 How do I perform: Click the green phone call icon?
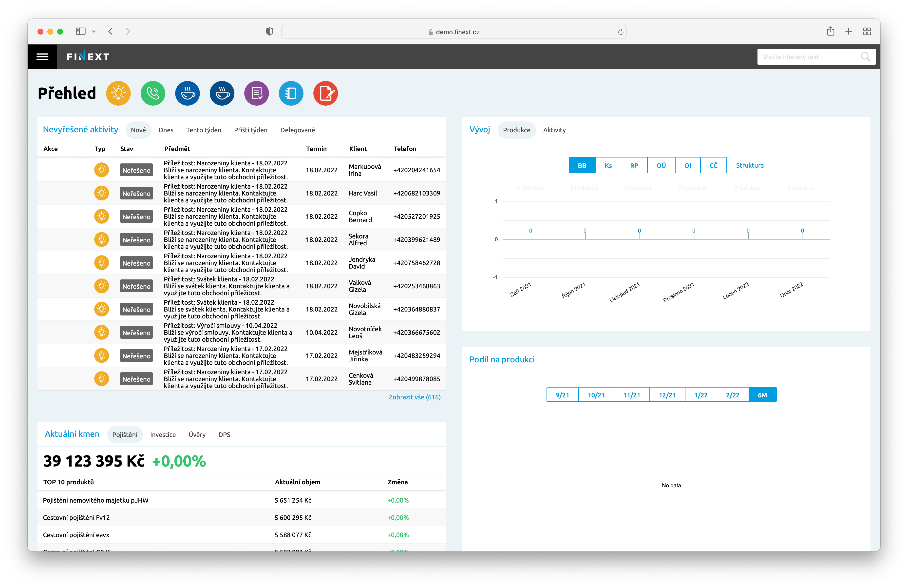point(153,94)
